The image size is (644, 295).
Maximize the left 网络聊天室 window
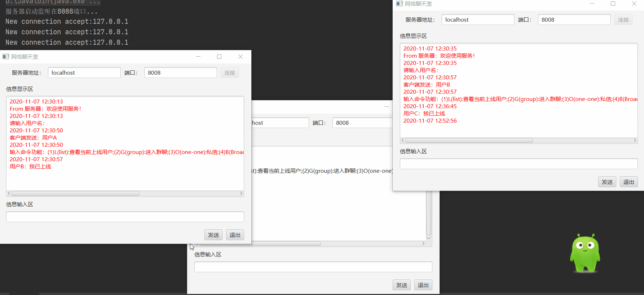tap(219, 57)
